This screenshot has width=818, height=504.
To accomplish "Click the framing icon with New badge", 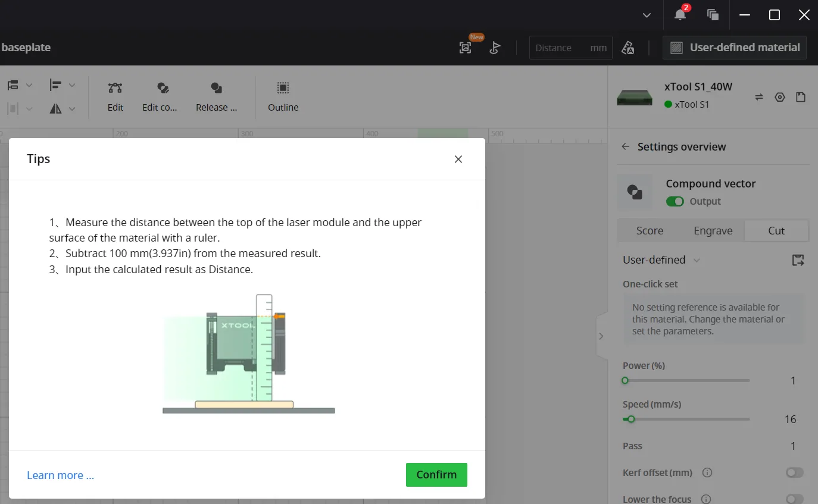I will pos(466,48).
